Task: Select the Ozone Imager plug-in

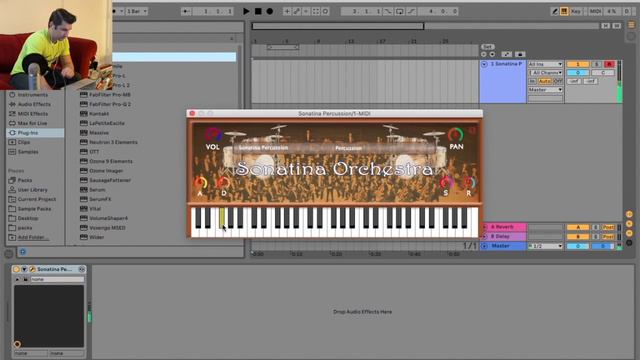Action: click(x=106, y=171)
